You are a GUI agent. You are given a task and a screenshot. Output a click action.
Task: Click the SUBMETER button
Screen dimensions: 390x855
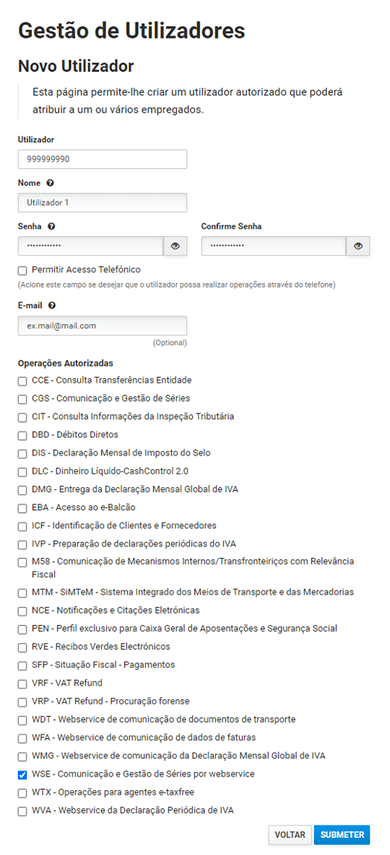click(342, 835)
